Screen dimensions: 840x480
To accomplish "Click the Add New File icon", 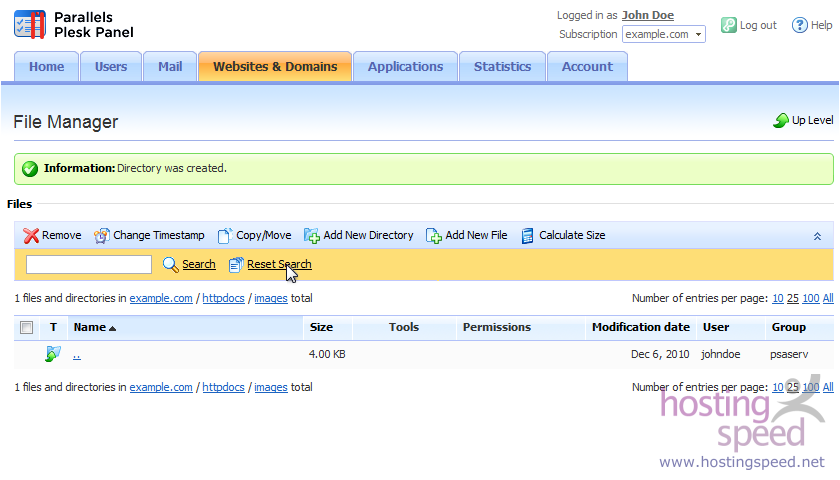I will click(x=434, y=236).
